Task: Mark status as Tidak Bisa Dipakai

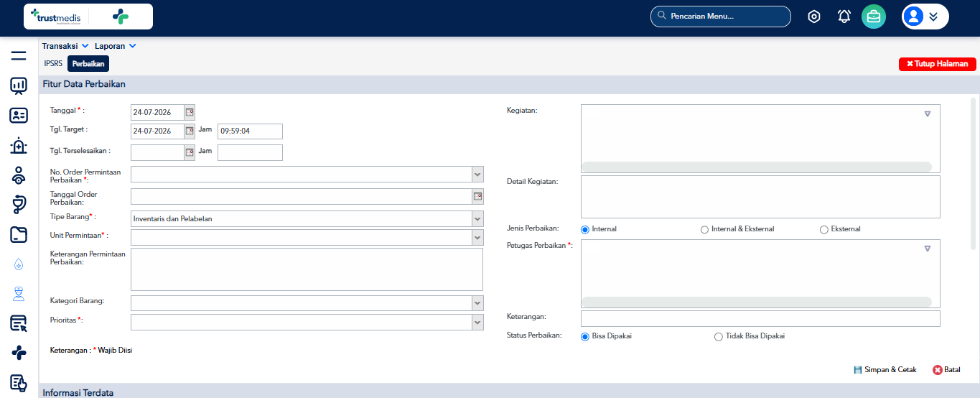Action: [719, 336]
